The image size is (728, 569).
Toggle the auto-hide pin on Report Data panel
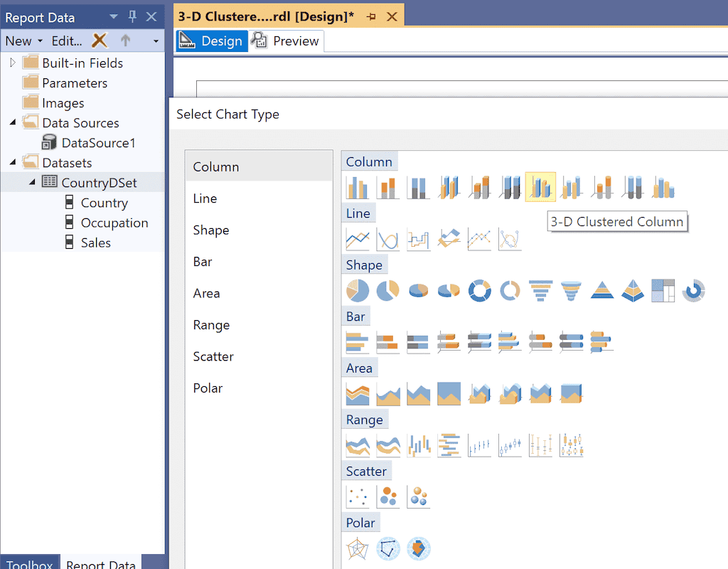pyautogui.click(x=132, y=16)
